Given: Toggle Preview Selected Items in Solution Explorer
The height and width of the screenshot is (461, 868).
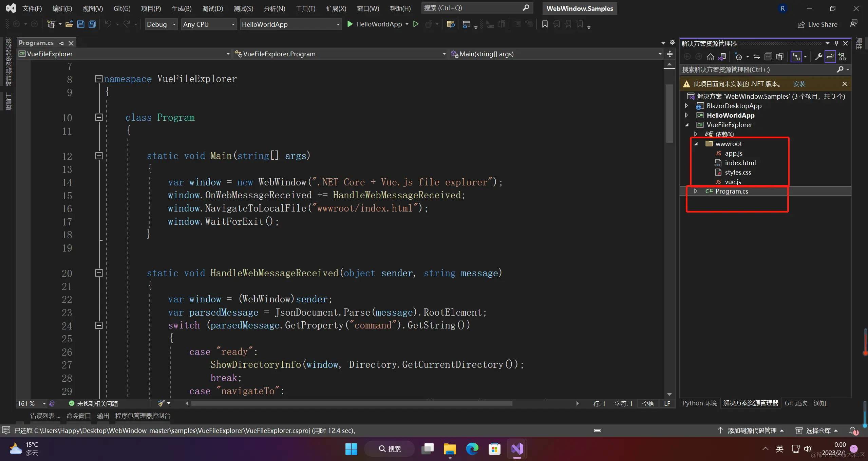Looking at the screenshot, I should 830,57.
